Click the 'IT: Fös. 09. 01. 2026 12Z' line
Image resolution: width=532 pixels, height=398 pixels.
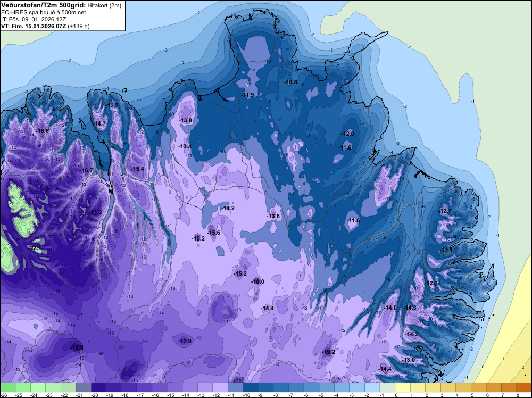(34, 19)
